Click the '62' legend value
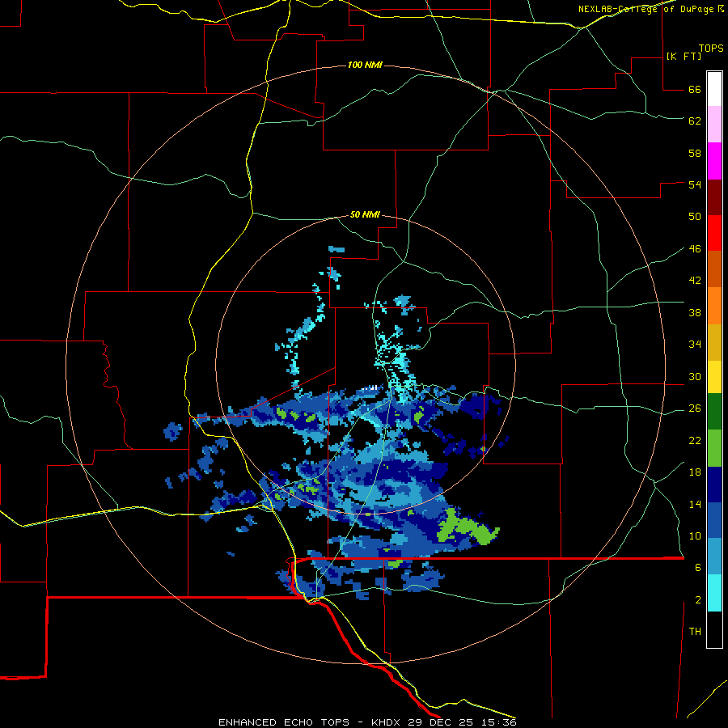728x728 pixels. 695,121
